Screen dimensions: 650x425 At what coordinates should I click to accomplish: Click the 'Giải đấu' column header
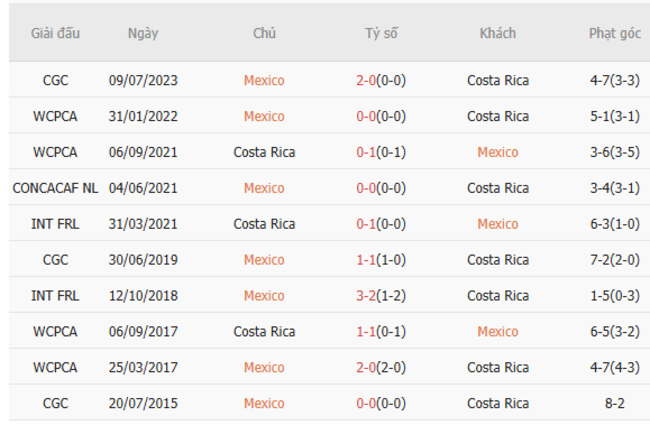pyautogui.click(x=54, y=34)
